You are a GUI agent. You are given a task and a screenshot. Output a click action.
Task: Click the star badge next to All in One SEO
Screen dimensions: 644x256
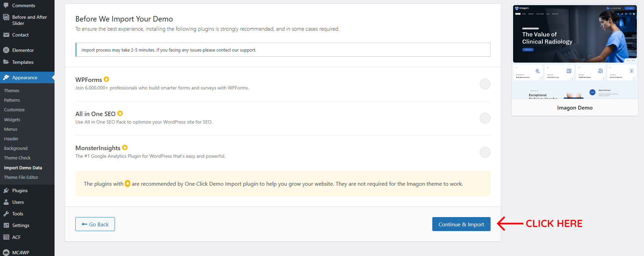coord(120,113)
